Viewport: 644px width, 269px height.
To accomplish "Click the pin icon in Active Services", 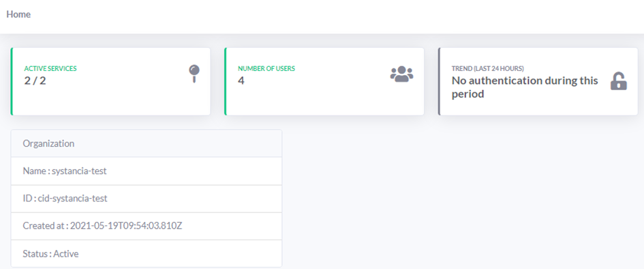I will [194, 74].
